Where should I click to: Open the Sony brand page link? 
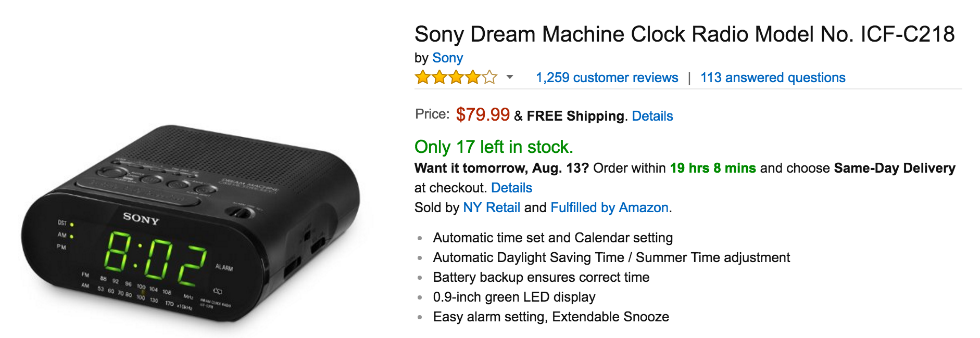pyautogui.click(x=447, y=58)
